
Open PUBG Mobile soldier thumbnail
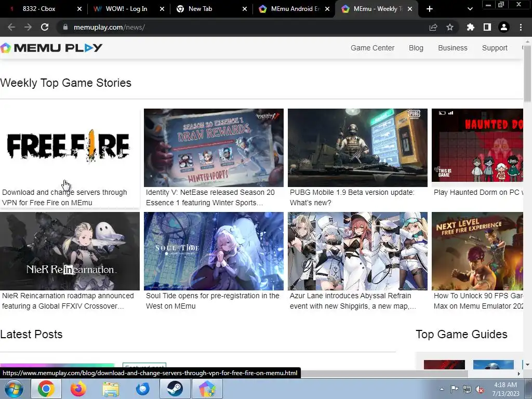(357, 148)
